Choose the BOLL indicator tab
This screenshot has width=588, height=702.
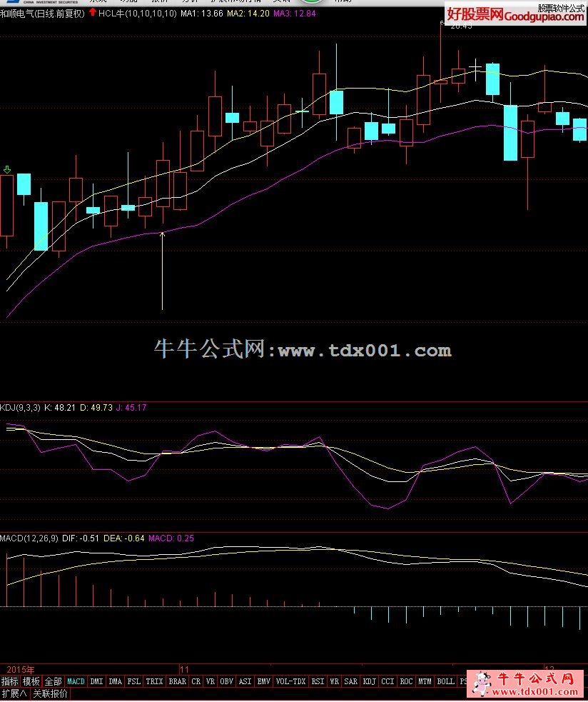(x=445, y=681)
